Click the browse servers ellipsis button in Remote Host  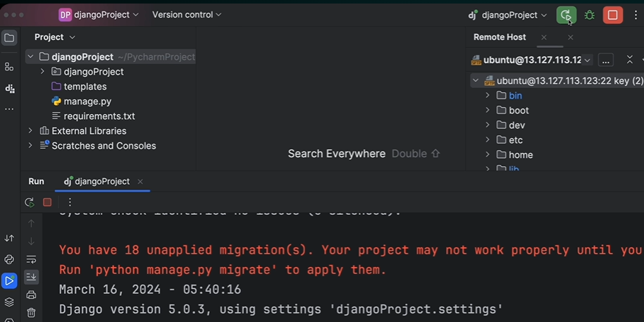pos(605,60)
